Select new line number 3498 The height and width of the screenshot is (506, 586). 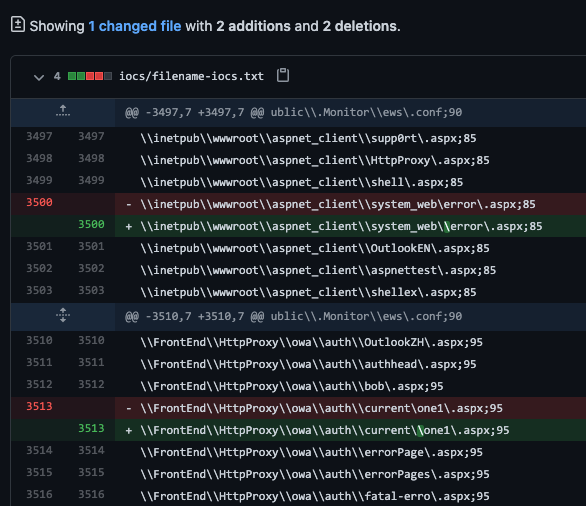coord(91,158)
